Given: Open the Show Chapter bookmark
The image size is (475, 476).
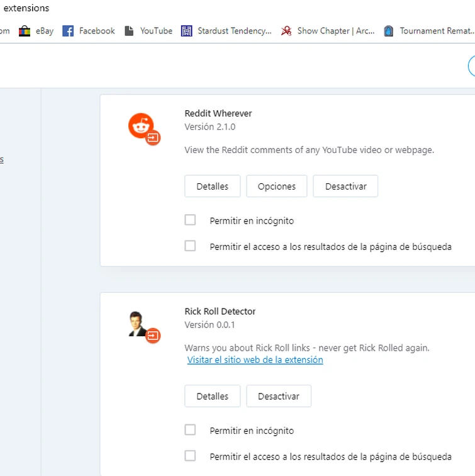Looking at the screenshot, I should click(x=328, y=31).
